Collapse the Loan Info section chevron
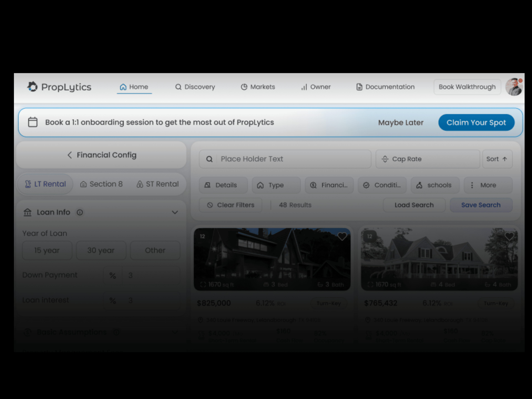The width and height of the screenshot is (532, 399). (175, 212)
